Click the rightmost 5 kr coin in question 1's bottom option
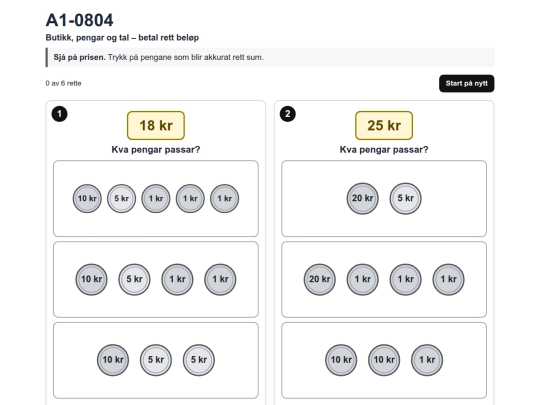 tap(199, 360)
